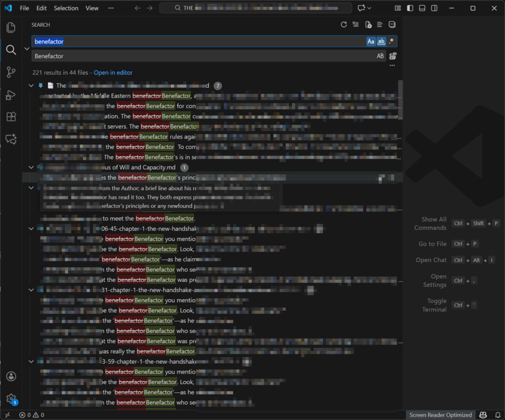Open notifications bell in status bar
Viewport: 505px width, 420px height.
coord(498,415)
